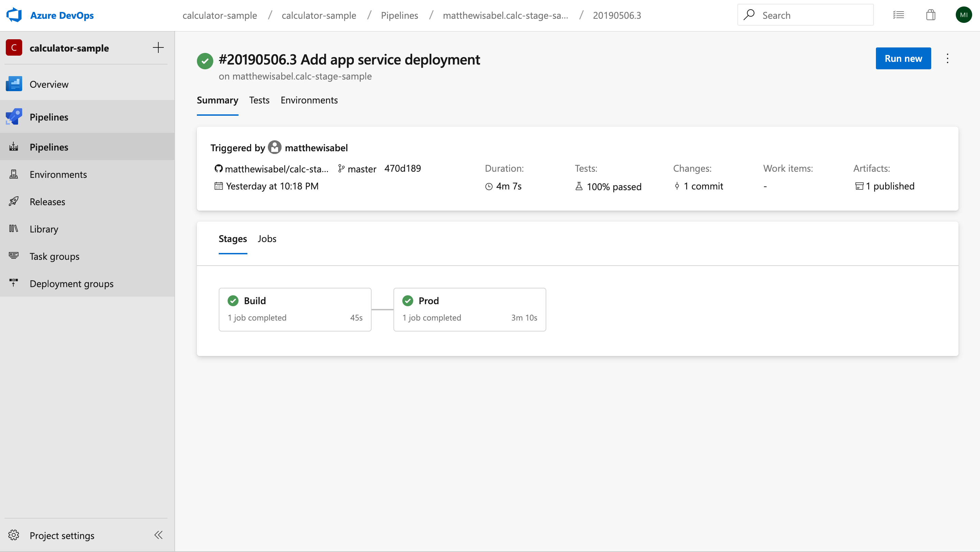Open the matthewisabel/calc-sta... GitHub repo link
The image size is (980, 552).
click(277, 169)
